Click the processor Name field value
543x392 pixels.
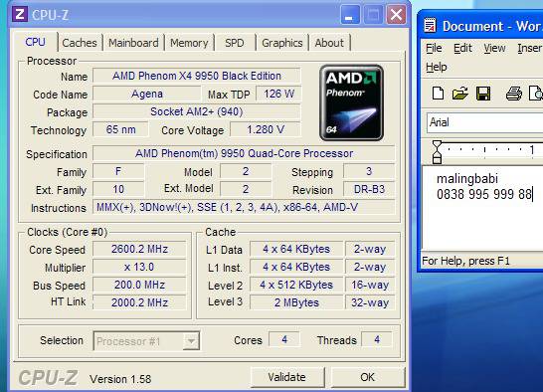click(197, 76)
